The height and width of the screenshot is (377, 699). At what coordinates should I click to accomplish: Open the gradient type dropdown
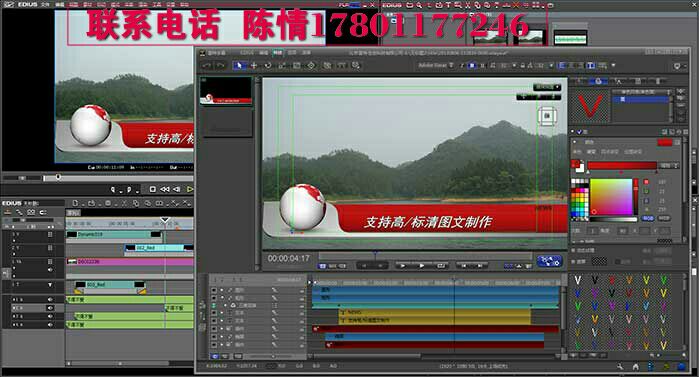pos(669,165)
